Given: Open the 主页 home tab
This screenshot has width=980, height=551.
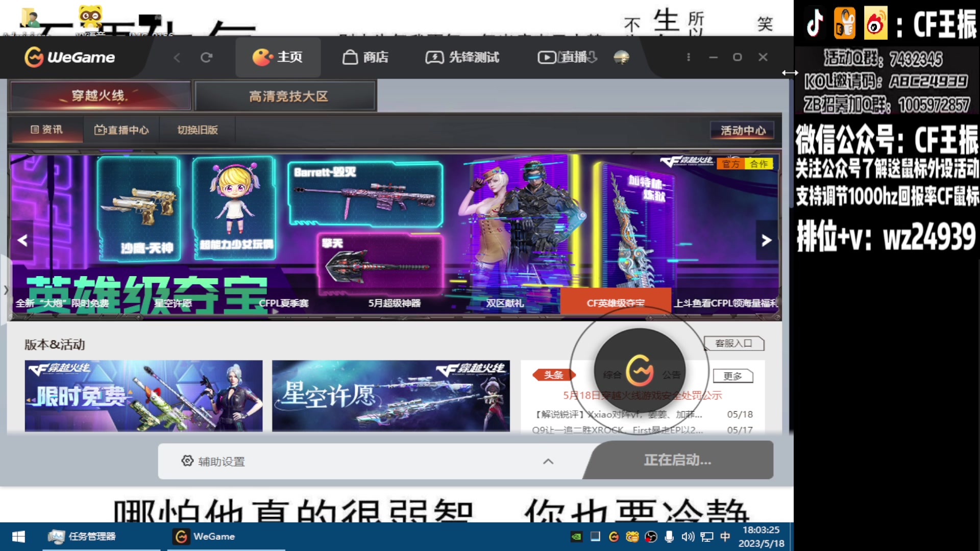Looking at the screenshot, I should 278,57.
